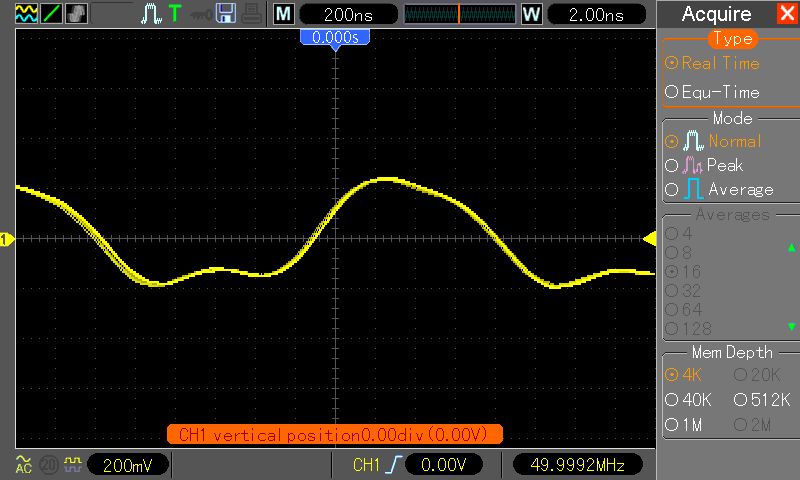Click the yellow trigger level arrow marker
Viewport: 800px width, 480px height.
pos(649,238)
